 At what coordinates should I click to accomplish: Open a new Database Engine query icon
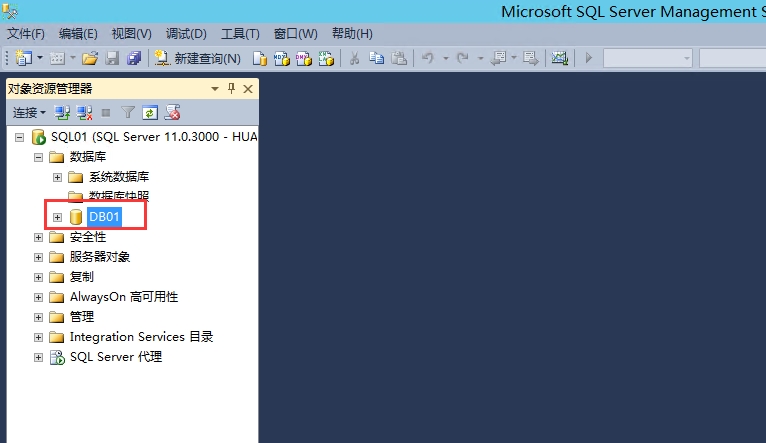click(x=259, y=59)
